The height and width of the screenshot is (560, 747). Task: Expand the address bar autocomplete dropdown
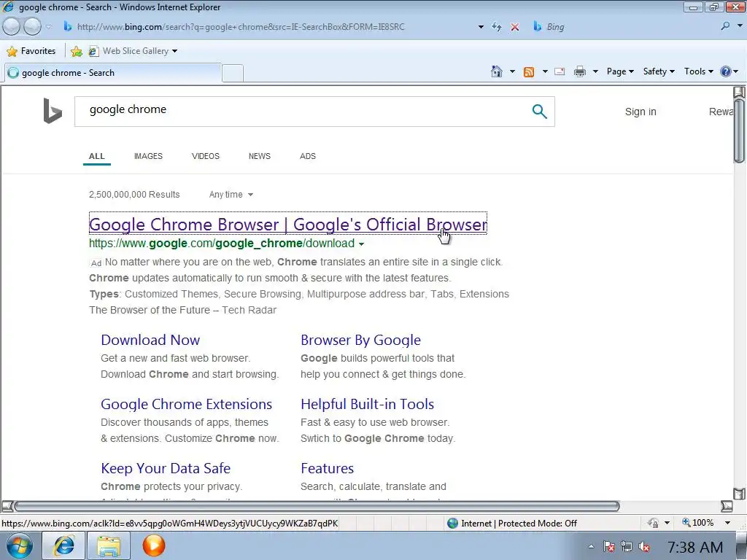click(481, 27)
